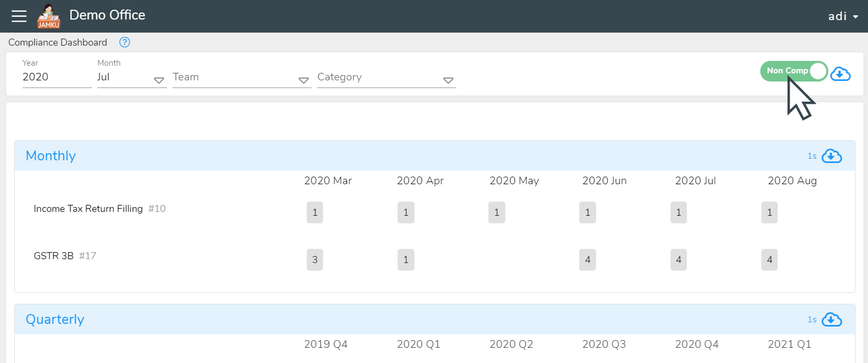
Task: Download report via top cloud icon
Action: pos(840,73)
